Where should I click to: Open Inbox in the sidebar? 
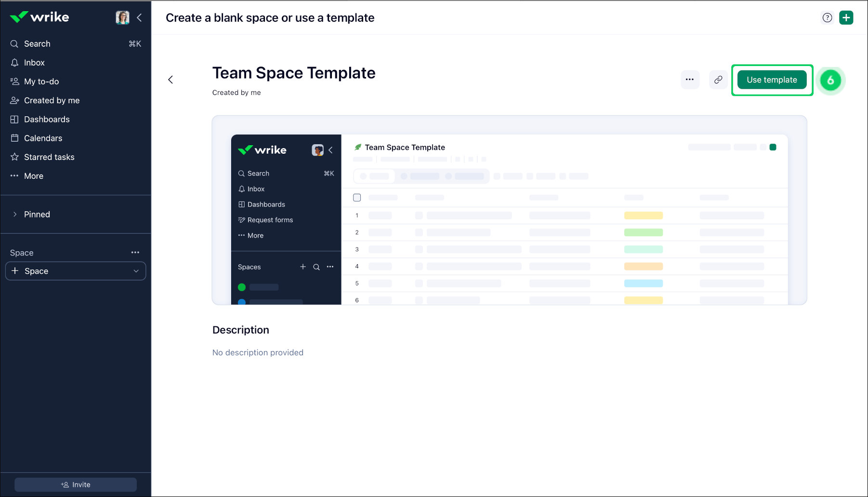click(x=34, y=63)
